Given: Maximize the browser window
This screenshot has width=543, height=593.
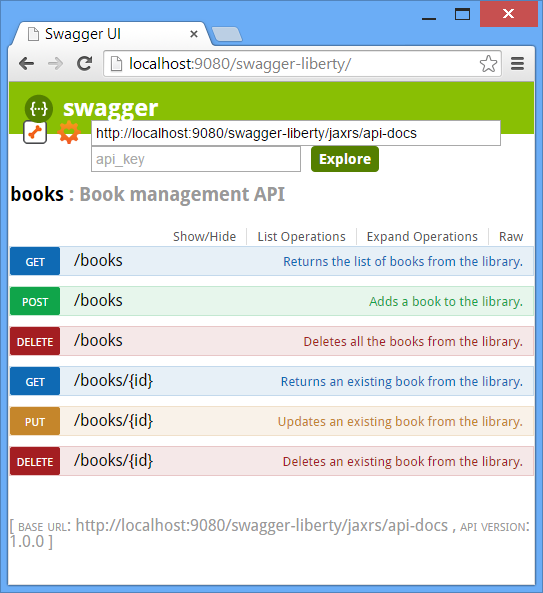Looking at the screenshot, I should [462, 14].
